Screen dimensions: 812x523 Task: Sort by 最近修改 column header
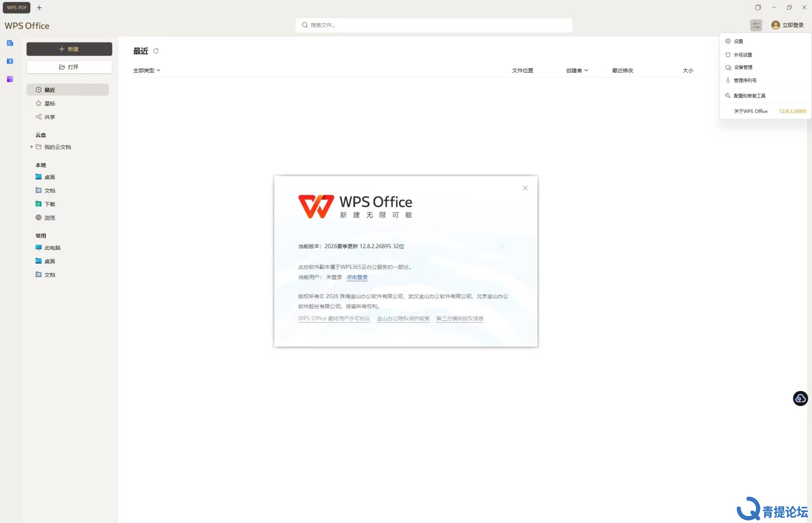click(x=622, y=70)
